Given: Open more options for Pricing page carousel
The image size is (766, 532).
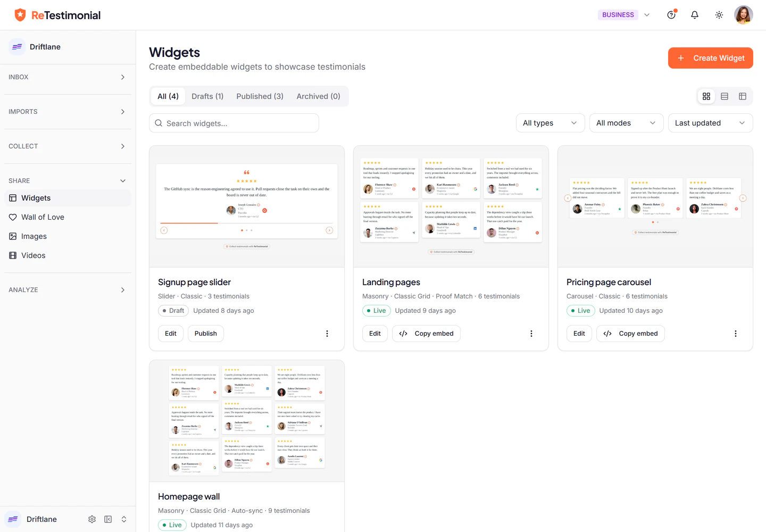Looking at the screenshot, I should pyautogui.click(x=736, y=334).
